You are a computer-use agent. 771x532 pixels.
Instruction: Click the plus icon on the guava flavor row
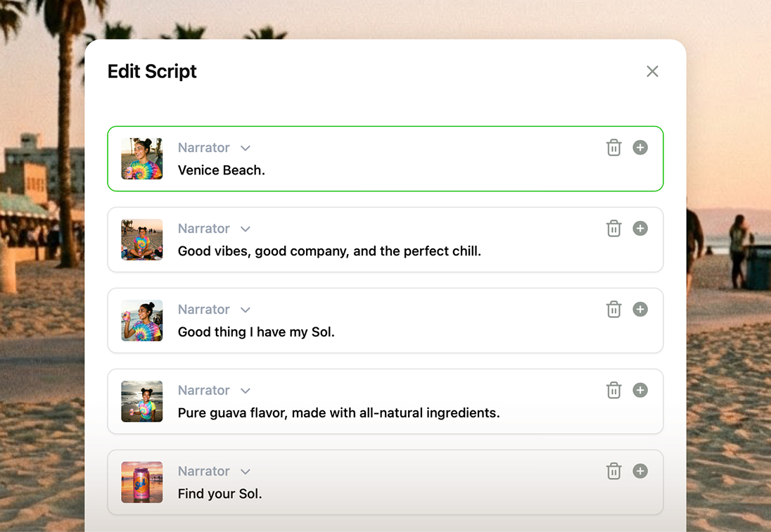click(x=640, y=391)
